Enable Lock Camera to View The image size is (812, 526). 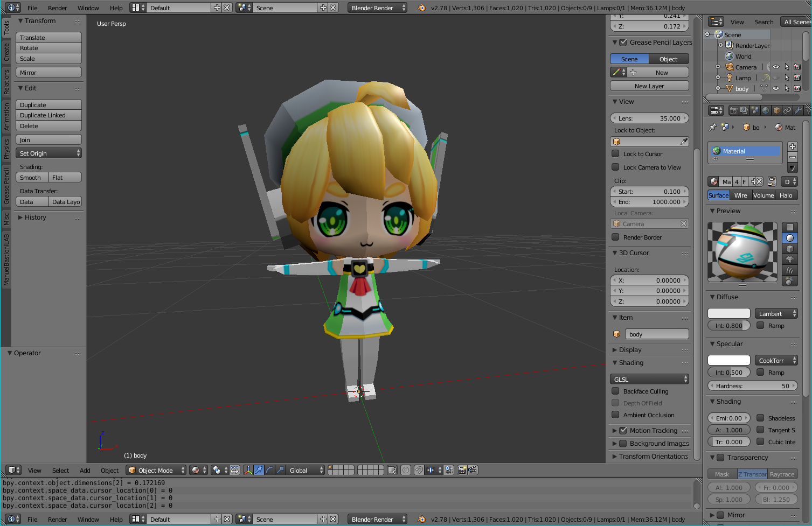pos(615,167)
